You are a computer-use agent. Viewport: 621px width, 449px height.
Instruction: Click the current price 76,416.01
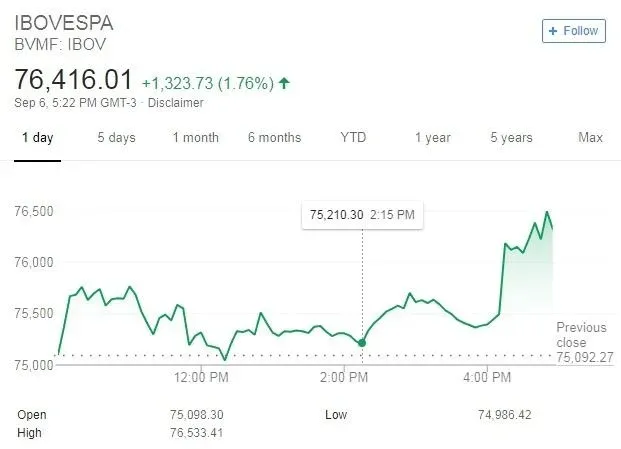point(73,79)
